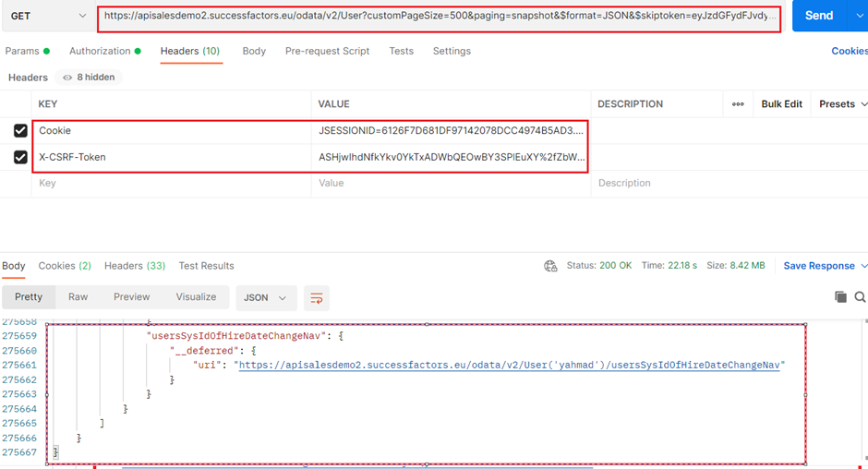
Task: Open the header columns ellipsis options
Action: coord(738,104)
